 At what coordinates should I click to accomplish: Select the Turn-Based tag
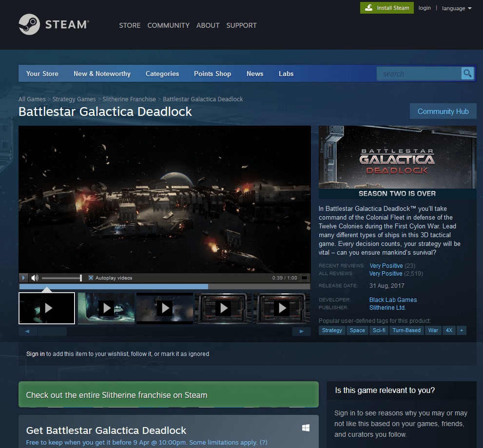(406, 330)
